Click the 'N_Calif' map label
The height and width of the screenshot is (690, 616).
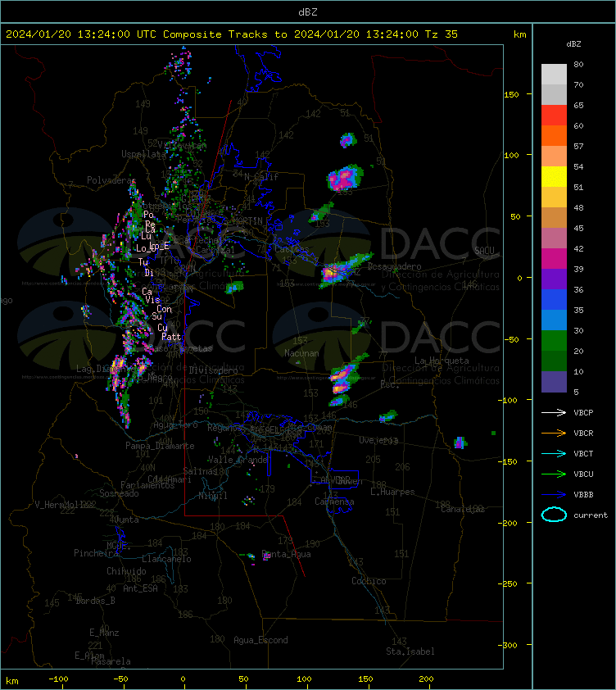click(x=261, y=177)
